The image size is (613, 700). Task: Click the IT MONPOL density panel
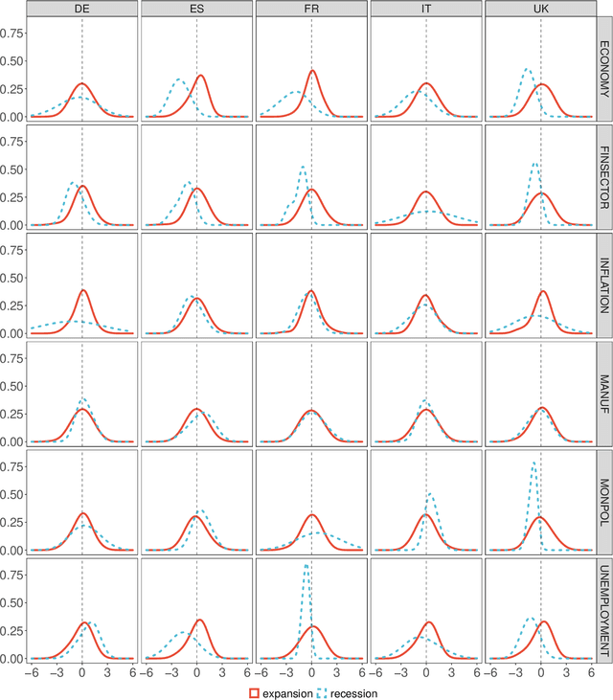[426, 502]
